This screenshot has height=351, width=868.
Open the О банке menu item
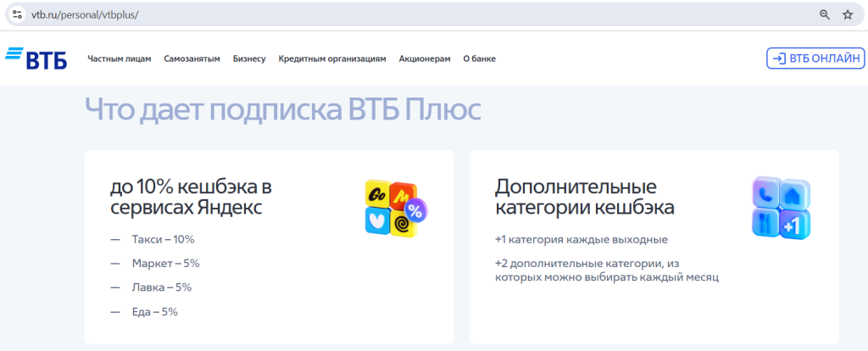pos(480,58)
